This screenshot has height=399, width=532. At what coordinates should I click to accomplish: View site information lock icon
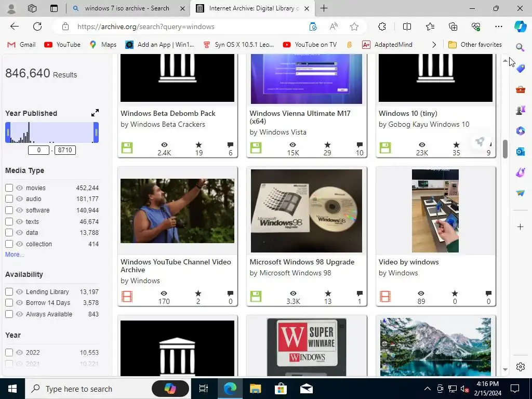(x=65, y=26)
